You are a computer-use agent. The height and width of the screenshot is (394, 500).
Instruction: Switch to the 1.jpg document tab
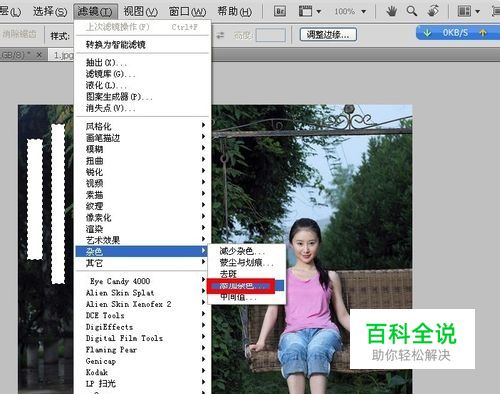pyautogui.click(x=63, y=55)
